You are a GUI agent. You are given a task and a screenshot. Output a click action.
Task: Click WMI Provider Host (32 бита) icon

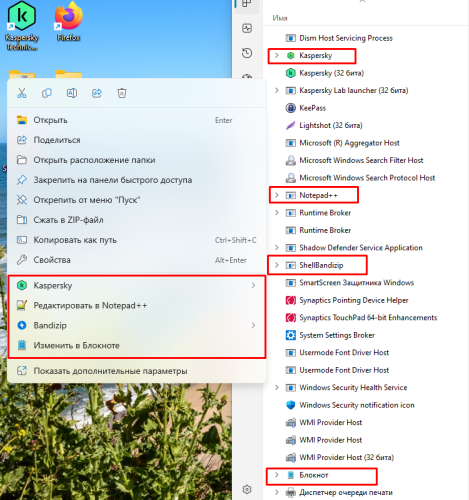(x=291, y=457)
